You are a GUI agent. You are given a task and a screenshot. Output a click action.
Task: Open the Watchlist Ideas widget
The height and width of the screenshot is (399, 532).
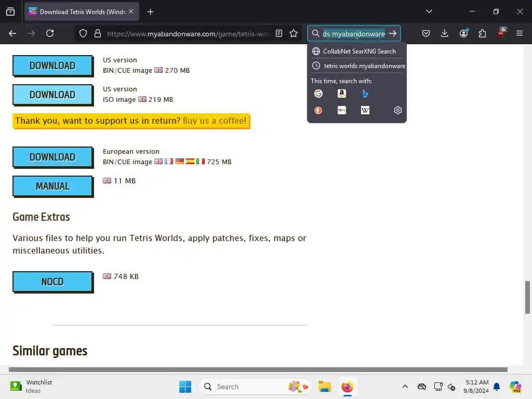tap(31, 387)
